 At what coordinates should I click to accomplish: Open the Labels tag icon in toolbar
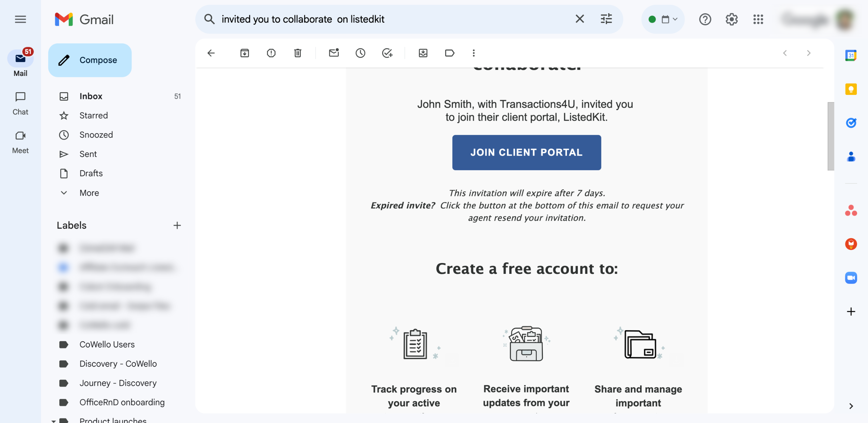click(x=449, y=53)
